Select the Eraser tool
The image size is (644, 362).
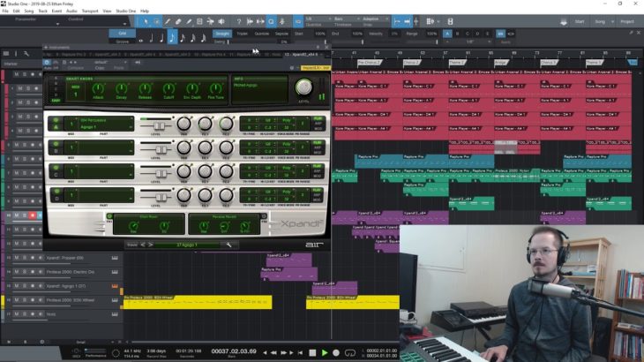point(178,21)
